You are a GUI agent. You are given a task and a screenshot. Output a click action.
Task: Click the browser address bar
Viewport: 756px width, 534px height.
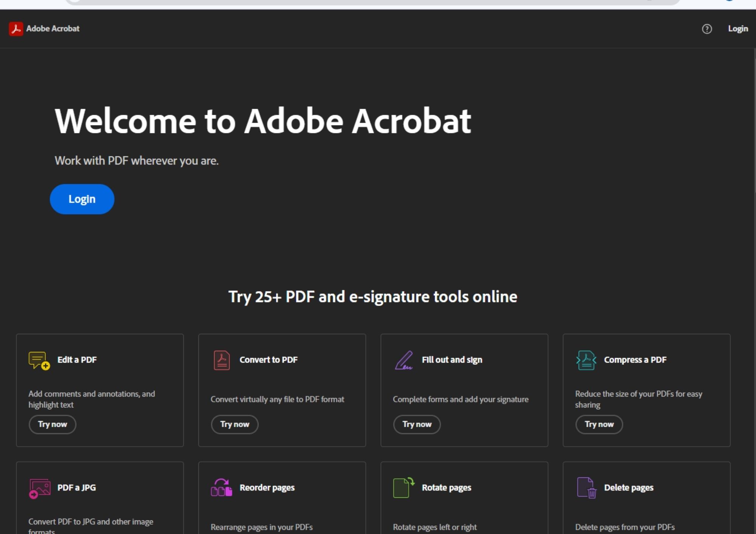tap(372, 2)
